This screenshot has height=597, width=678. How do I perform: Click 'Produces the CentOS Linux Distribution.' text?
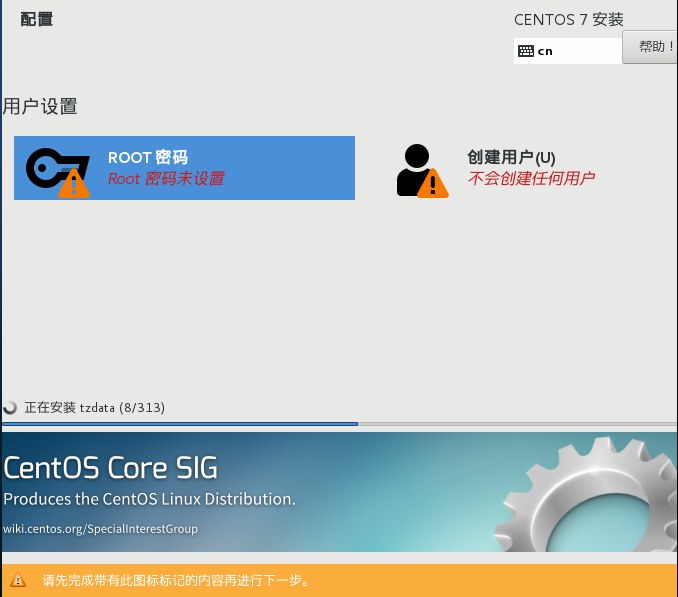(x=150, y=499)
